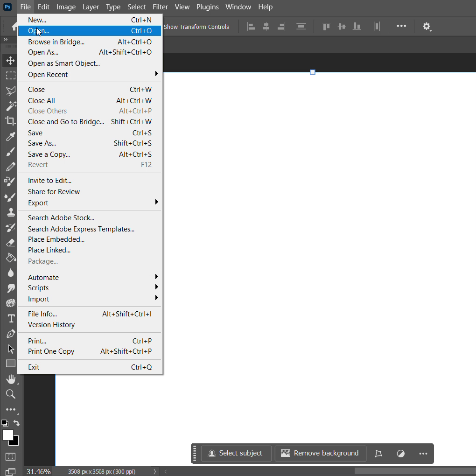Open status bar info arrow menu

pos(154,471)
